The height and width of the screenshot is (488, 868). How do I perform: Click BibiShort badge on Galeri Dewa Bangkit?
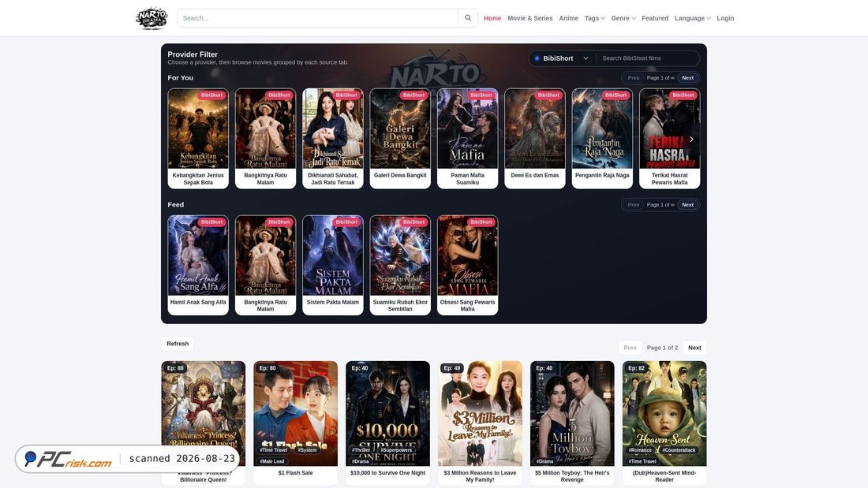point(413,95)
